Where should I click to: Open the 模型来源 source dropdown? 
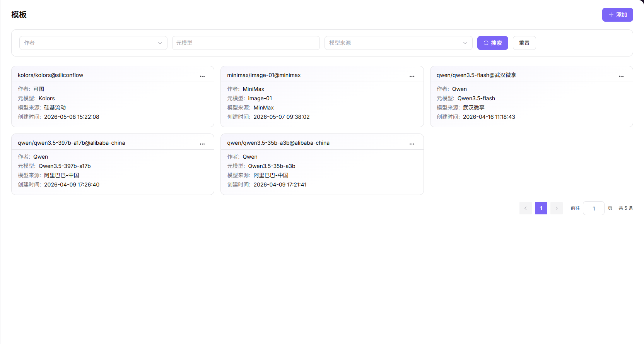(x=398, y=43)
